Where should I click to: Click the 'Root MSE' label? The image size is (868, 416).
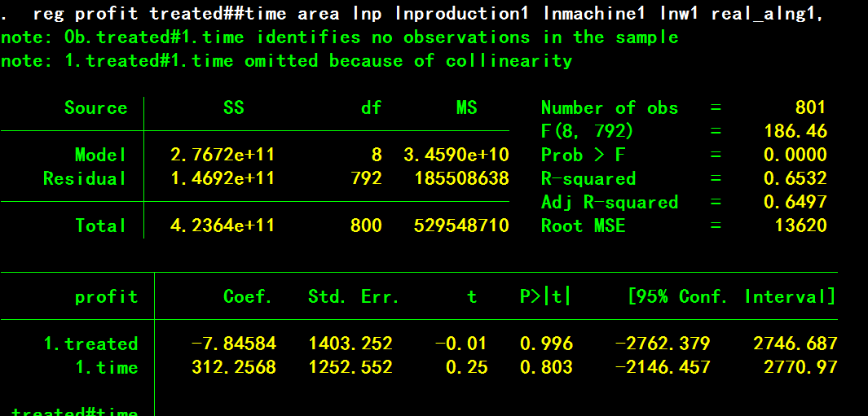pos(583,226)
